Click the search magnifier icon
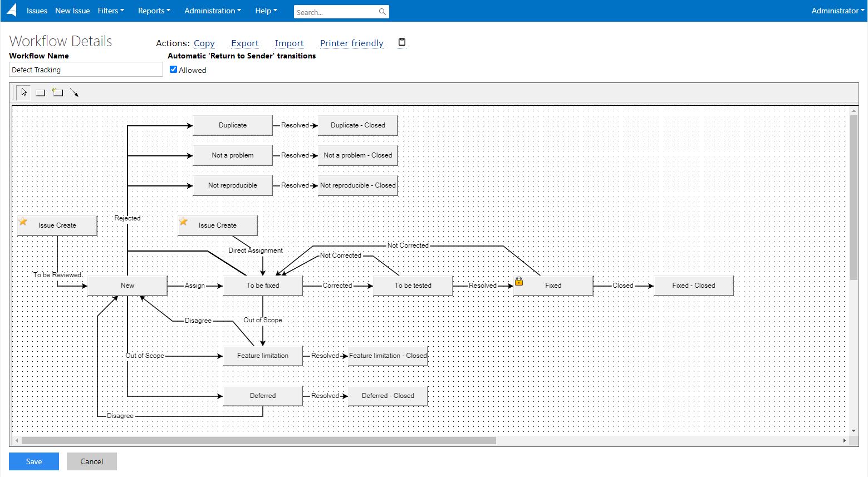This screenshot has height=477, width=868. coord(382,11)
